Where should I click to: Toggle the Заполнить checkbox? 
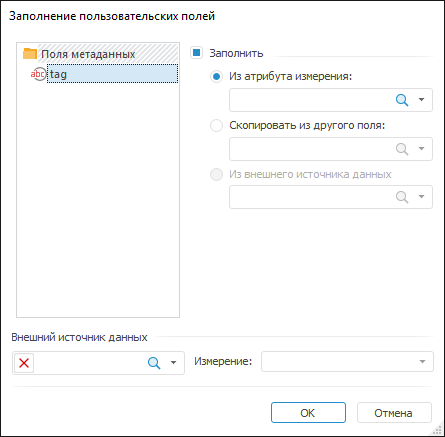pos(196,53)
